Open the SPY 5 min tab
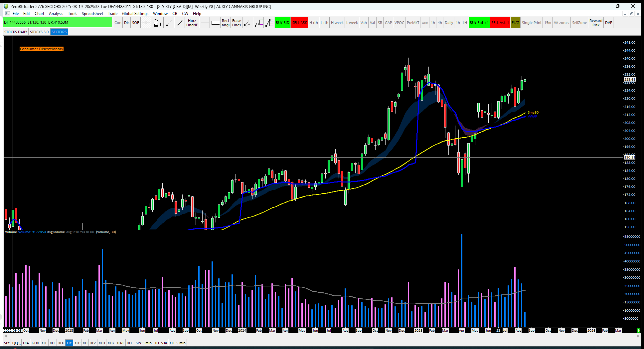Image resolution: width=644 pixels, height=349 pixels. (x=143, y=343)
